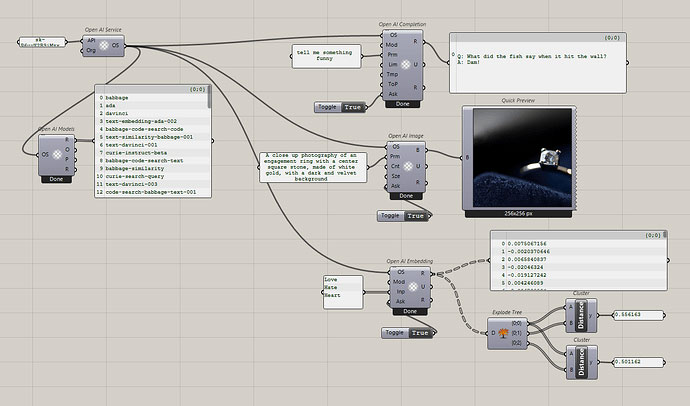Select the Open AI Image component icon
Viewport: 690px width, 406px height.
coord(404,165)
